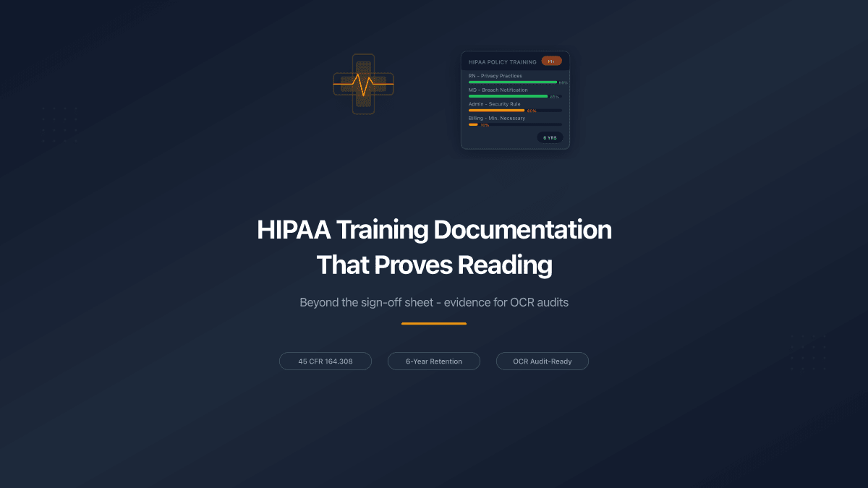The image size is (868, 488).
Task: Select the EKG heartbeat line inside the cross
Action: point(363,84)
